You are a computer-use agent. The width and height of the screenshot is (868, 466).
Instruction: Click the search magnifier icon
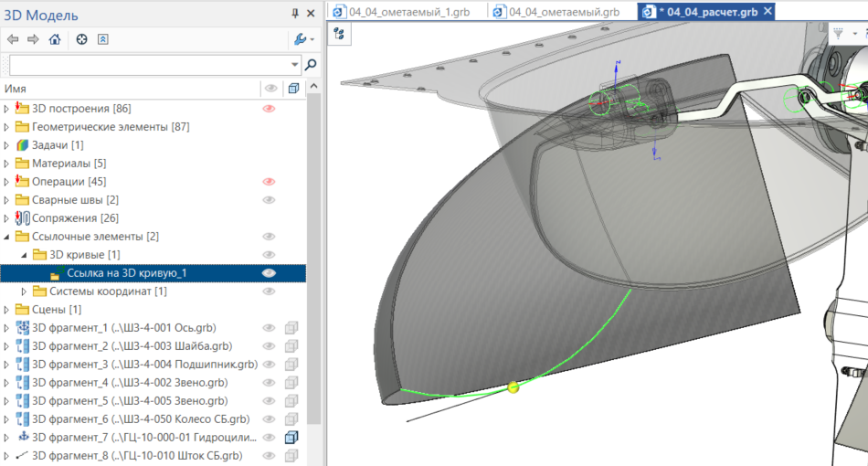tap(311, 65)
